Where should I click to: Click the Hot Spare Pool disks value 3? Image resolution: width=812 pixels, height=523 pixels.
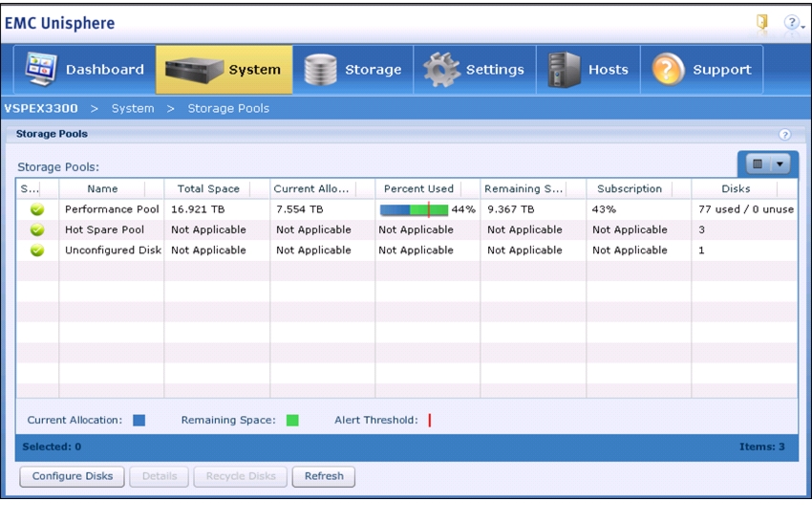tap(702, 229)
